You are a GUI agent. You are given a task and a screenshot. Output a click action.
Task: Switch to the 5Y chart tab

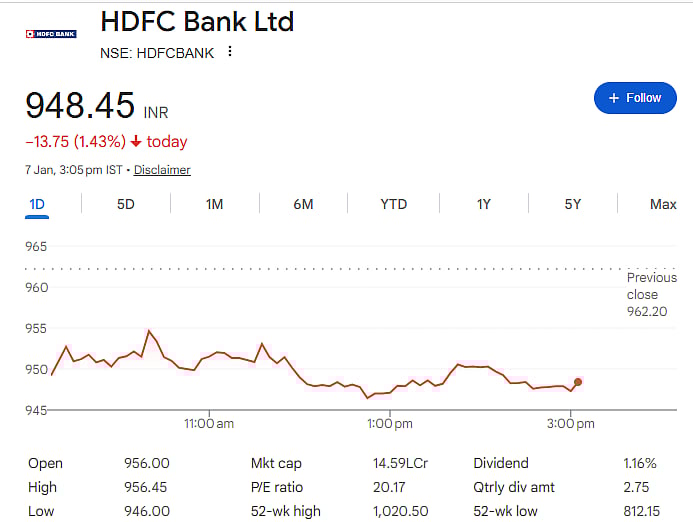tap(572, 204)
